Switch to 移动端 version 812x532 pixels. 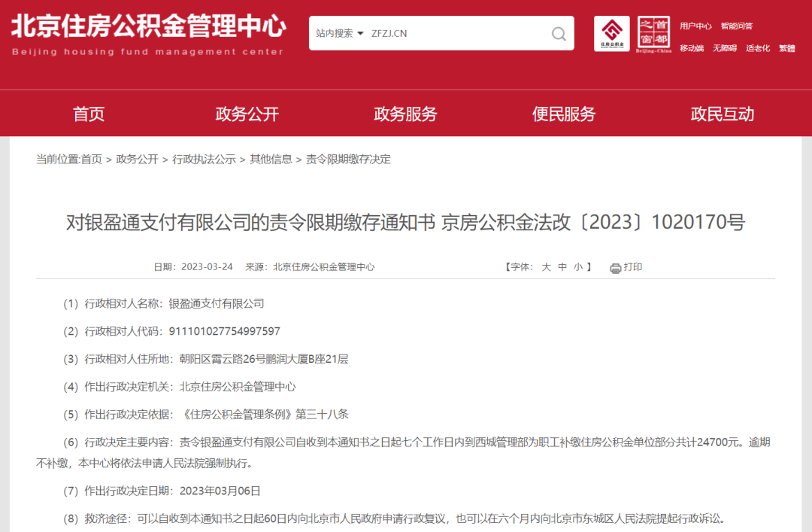692,48
